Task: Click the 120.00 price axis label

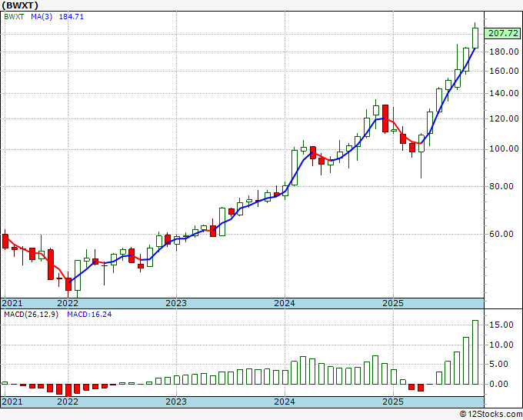Action: (504, 118)
